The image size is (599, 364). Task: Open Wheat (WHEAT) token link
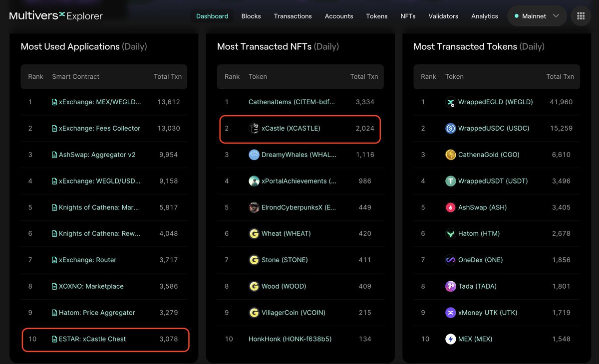tap(286, 234)
